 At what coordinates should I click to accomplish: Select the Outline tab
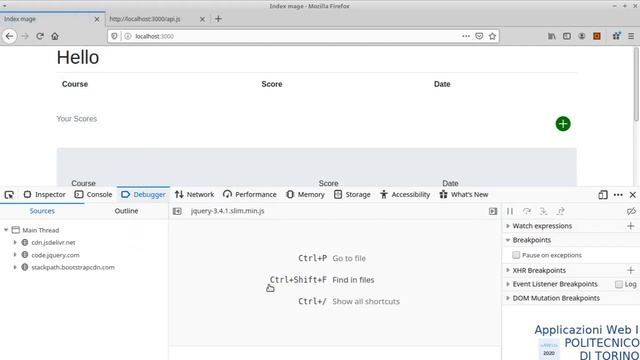pyautogui.click(x=126, y=211)
